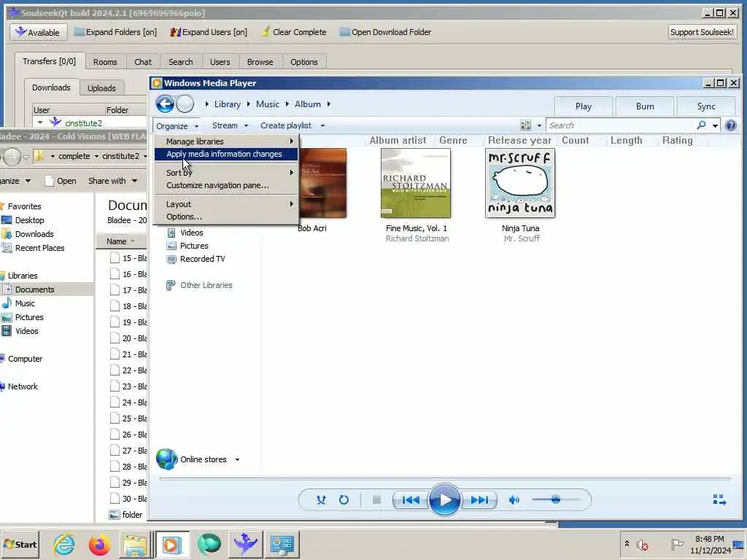Screen dimensions: 747x560
Task: Choose Apply media information changes
Action: (x=226, y=154)
